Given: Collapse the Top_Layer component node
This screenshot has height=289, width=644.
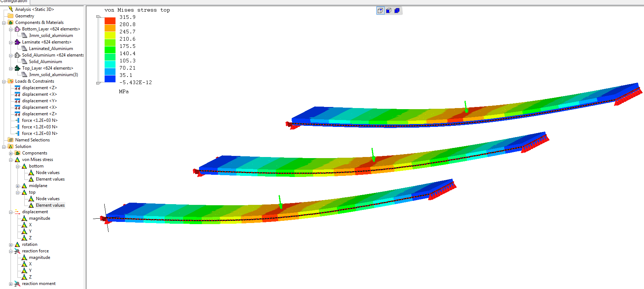Looking at the screenshot, I should tap(11, 68).
